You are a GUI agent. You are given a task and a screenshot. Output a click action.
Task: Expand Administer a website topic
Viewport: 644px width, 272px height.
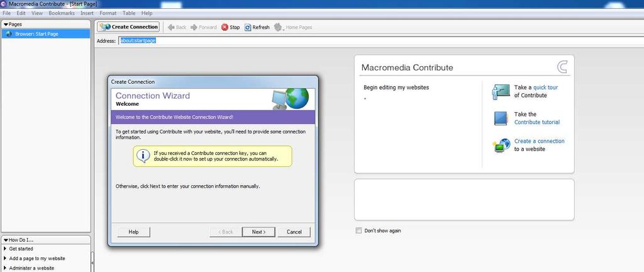[5, 268]
